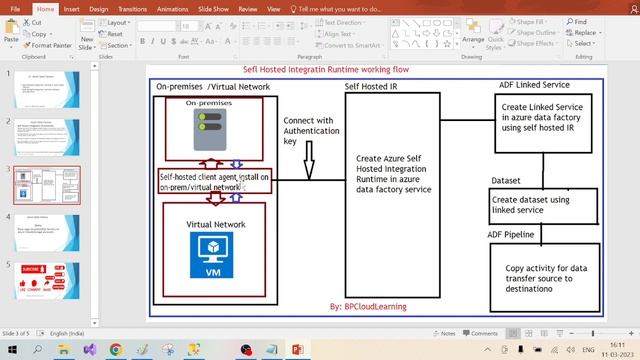The width and height of the screenshot is (640, 360).
Task: Select the down arrow shape in gallery
Action: point(437,33)
